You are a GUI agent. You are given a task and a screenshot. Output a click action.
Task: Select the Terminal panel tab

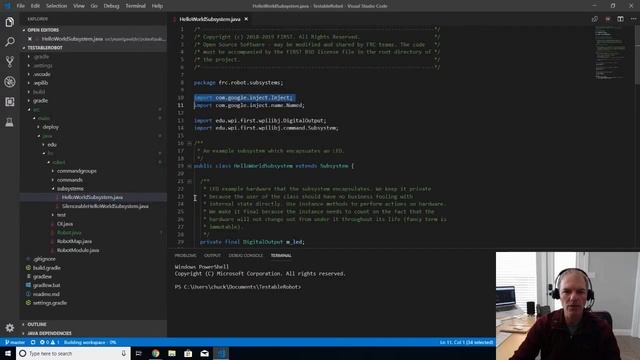coord(281,256)
